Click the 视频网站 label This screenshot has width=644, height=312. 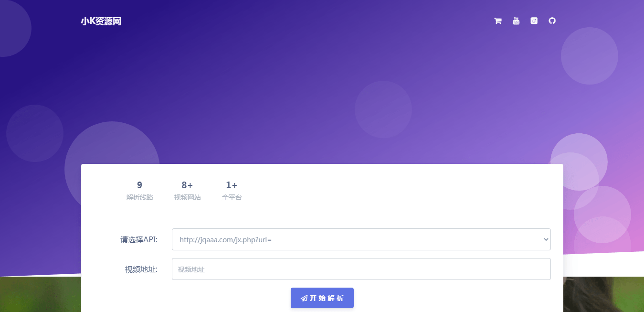tap(188, 197)
